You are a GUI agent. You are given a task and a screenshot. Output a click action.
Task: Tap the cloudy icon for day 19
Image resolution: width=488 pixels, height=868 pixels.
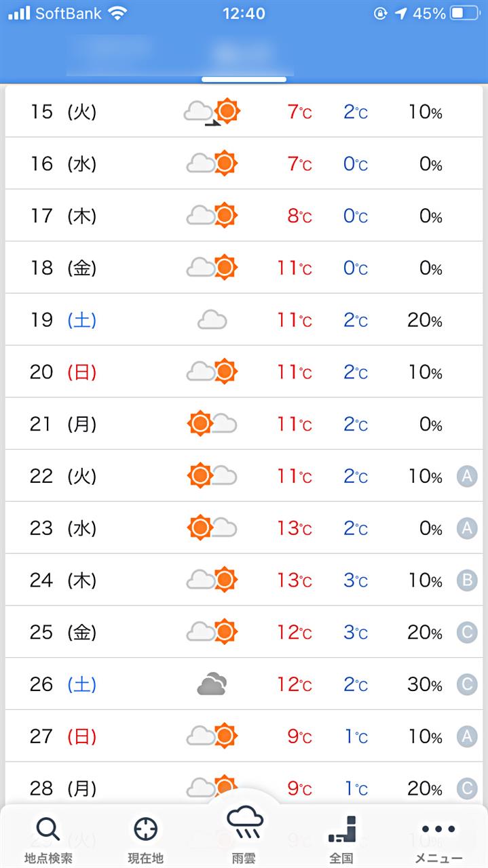tap(212, 319)
